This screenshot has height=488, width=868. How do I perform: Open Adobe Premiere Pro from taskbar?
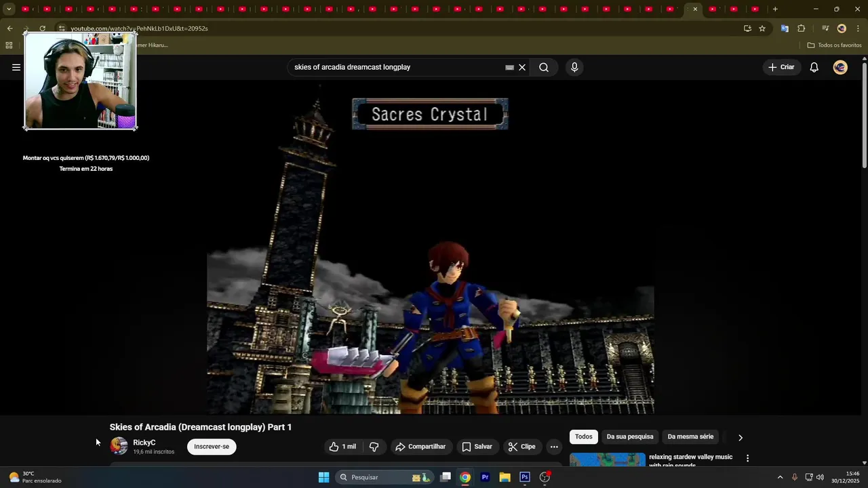click(x=485, y=477)
